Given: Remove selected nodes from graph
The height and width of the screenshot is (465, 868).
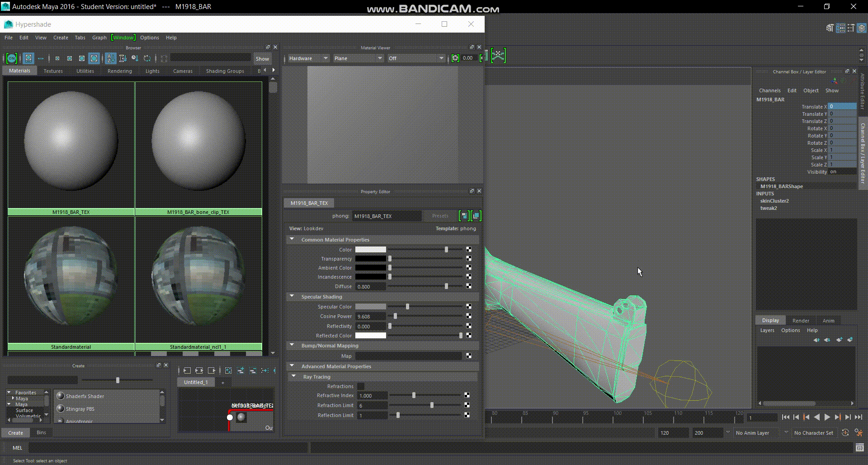Looking at the screenshot, I should pyautogui.click(x=253, y=370).
